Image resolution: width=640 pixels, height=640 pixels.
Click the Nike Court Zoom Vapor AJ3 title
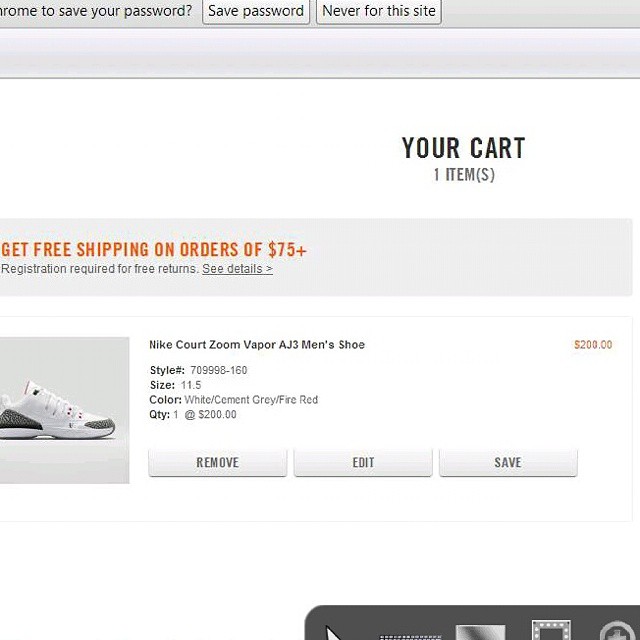(257, 345)
